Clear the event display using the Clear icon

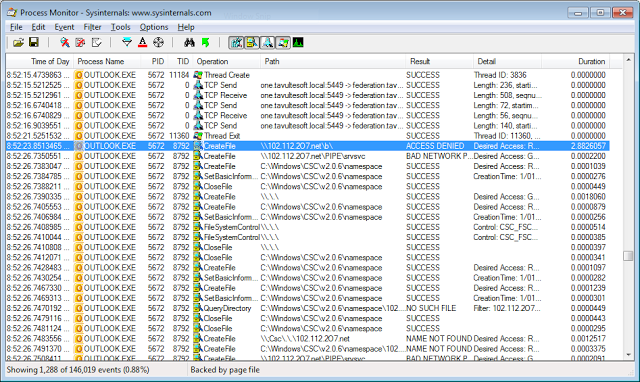pos(96,42)
